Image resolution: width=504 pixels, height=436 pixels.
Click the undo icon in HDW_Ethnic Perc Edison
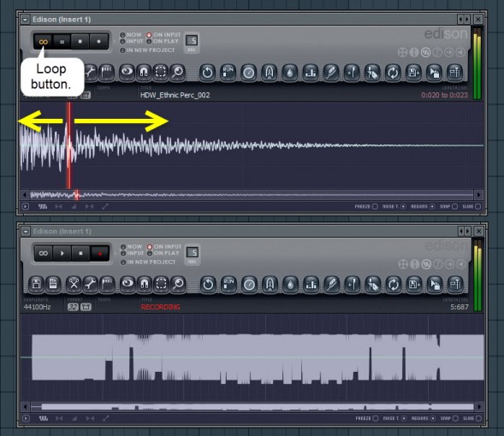pyautogui.click(x=207, y=72)
